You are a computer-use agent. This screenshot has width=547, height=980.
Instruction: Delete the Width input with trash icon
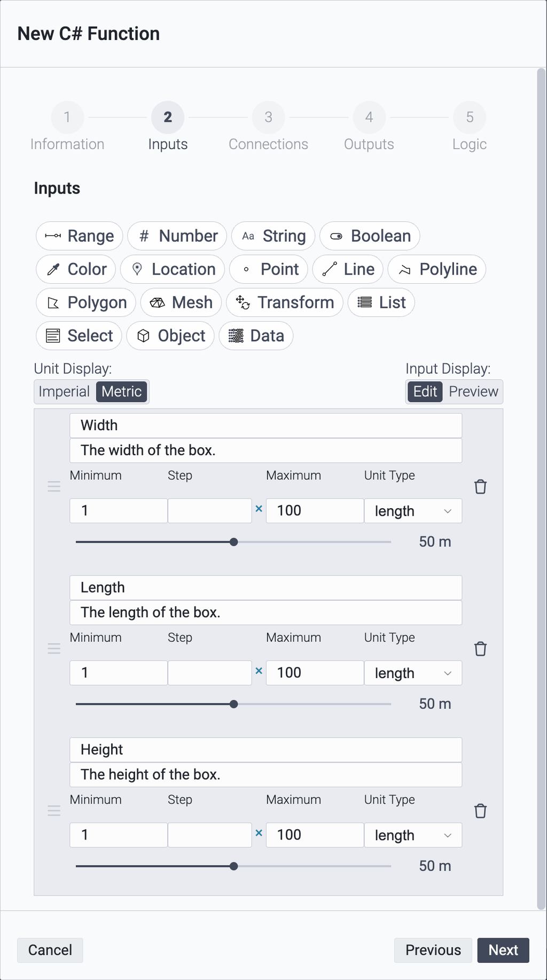coord(480,487)
